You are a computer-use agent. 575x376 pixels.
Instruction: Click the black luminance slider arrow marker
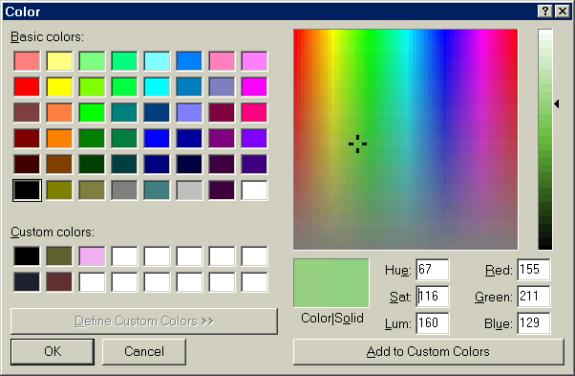point(557,104)
